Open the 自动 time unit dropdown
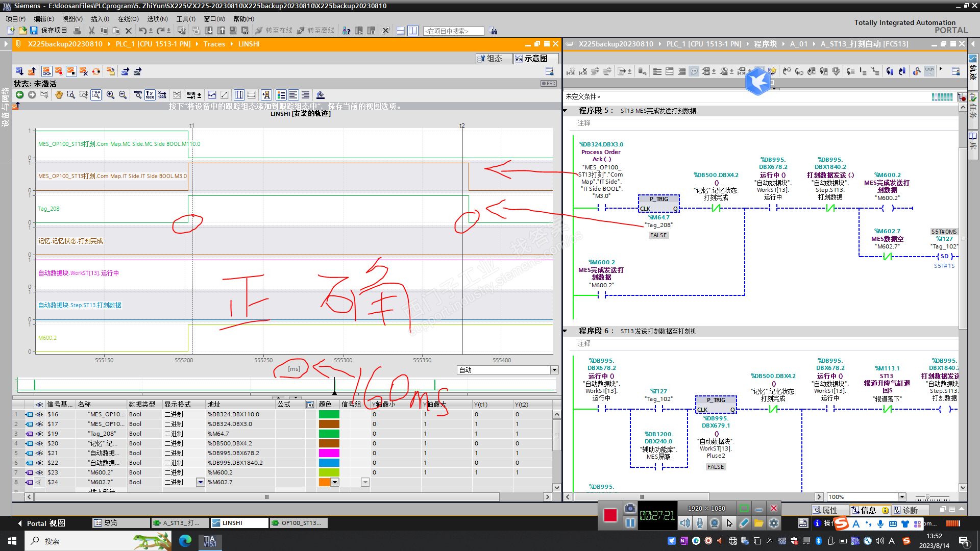The image size is (980, 551). (x=554, y=370)
